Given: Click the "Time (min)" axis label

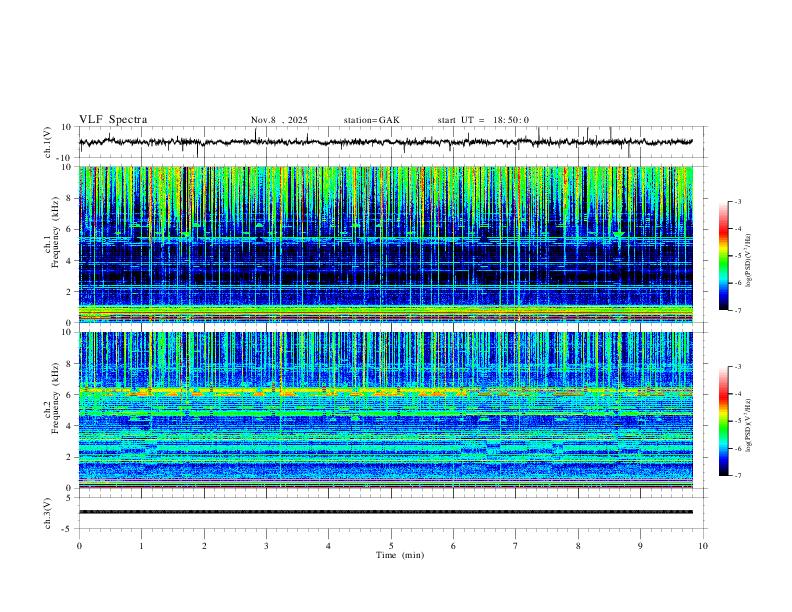Looking at the screenshot, I should click(400, 555).
